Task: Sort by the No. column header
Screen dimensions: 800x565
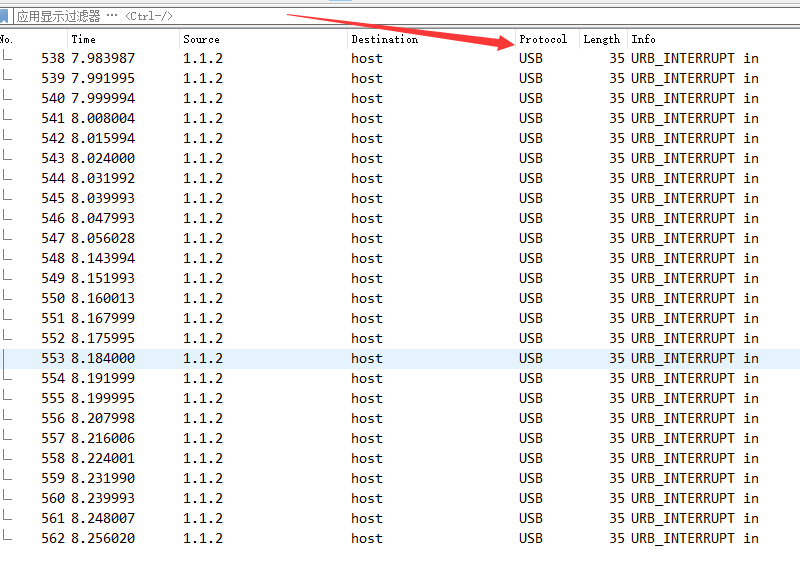Action: tap(6, 39)
